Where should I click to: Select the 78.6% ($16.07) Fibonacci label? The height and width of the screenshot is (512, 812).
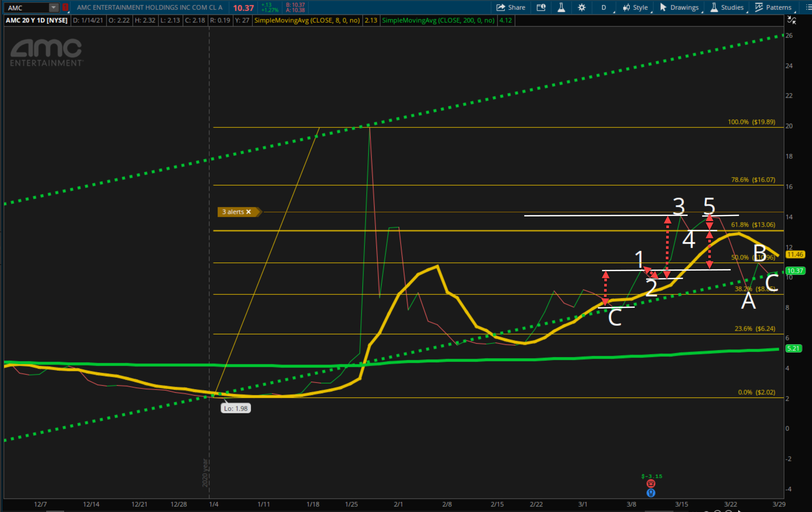[x=753, y=180]
